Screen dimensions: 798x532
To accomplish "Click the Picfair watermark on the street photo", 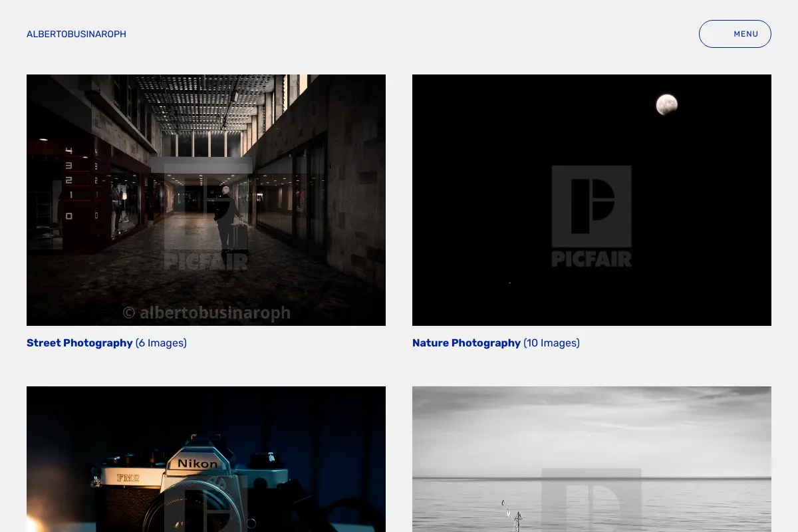I will tap(206, 216).
